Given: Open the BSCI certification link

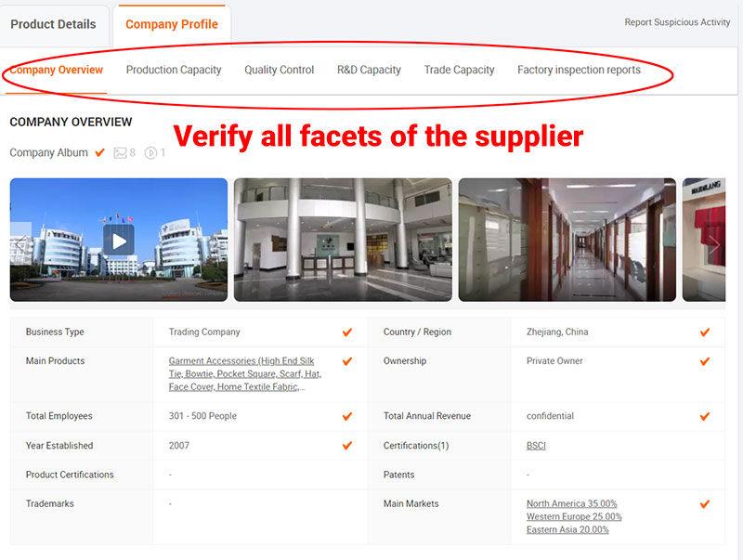Looking at the screenshot, I should 536,446.
